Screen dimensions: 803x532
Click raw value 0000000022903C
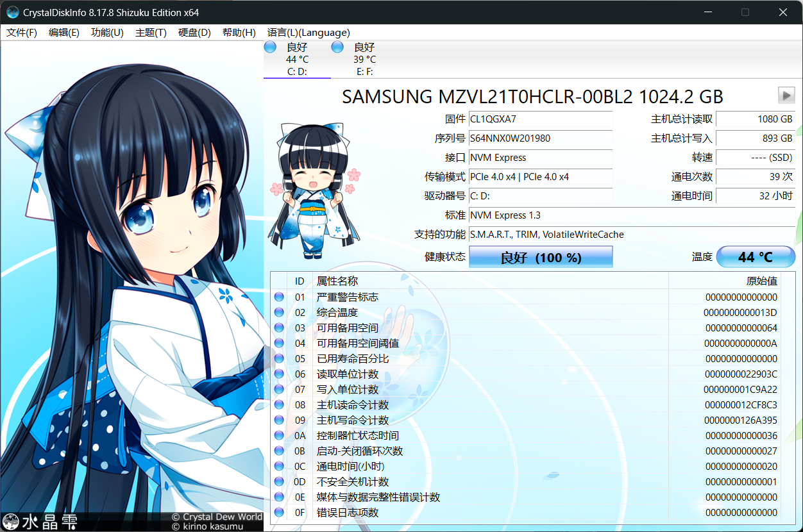click(x=741, y=374)
